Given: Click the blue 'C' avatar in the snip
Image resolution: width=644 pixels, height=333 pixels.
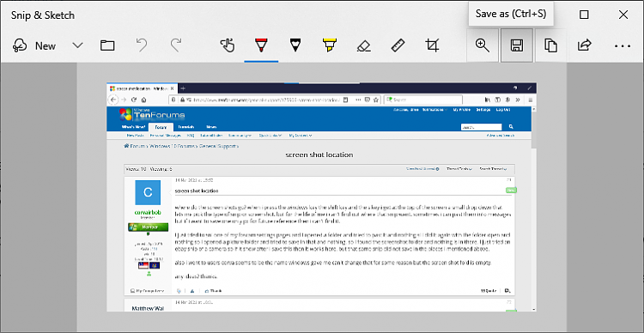Looking at the screenshot, I should click(x=149, y=192).
